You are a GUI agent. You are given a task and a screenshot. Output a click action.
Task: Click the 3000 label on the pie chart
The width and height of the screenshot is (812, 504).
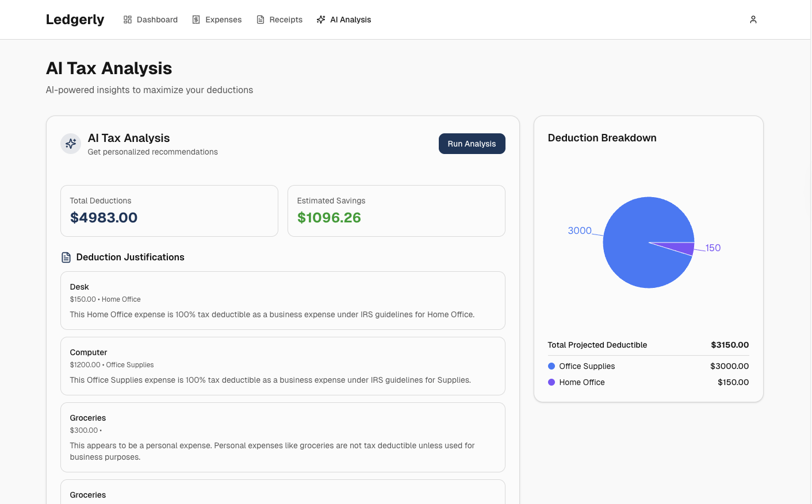click(580, 230)
